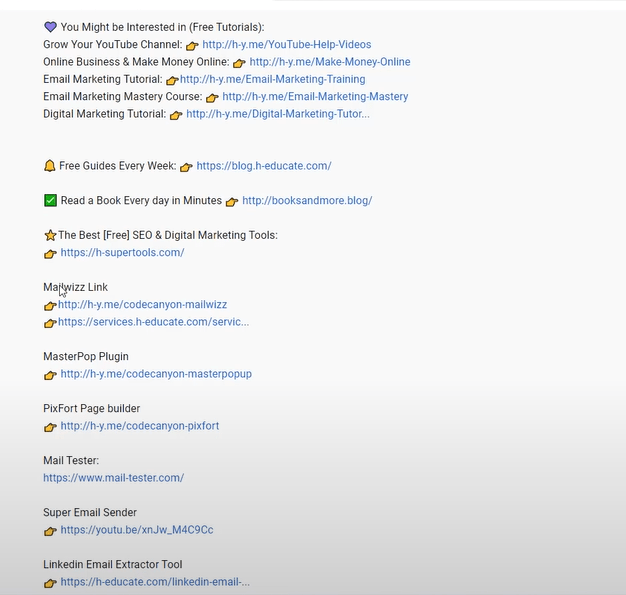Screen dimensions: 626x595
Task: Open the YouTube-Help-Videos link
Action: click(287, 44)
